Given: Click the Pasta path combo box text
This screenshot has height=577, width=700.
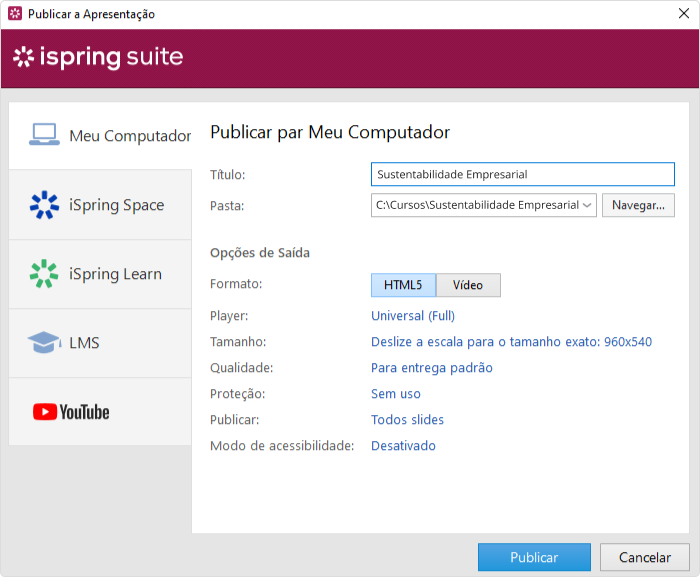Looking at the screenshot, I should click(477, 205).
